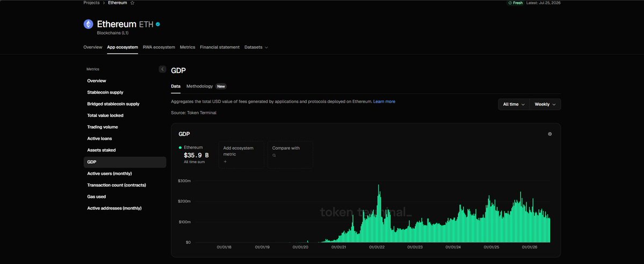Image resolution: width=644 pixels, height=264 pixels.
Task: Open the All time range dropdown
Action: click(514, 104)
